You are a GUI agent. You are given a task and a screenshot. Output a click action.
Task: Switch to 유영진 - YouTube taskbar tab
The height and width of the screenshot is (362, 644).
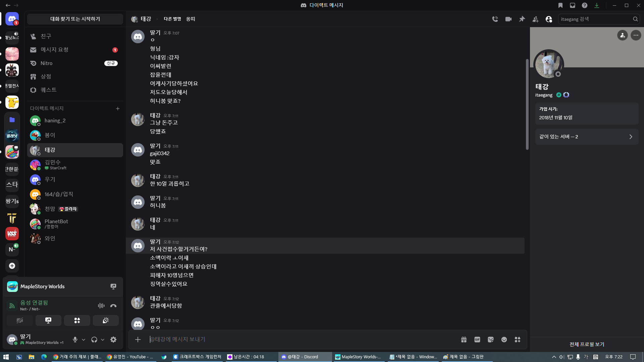click(x=130, y=357)
